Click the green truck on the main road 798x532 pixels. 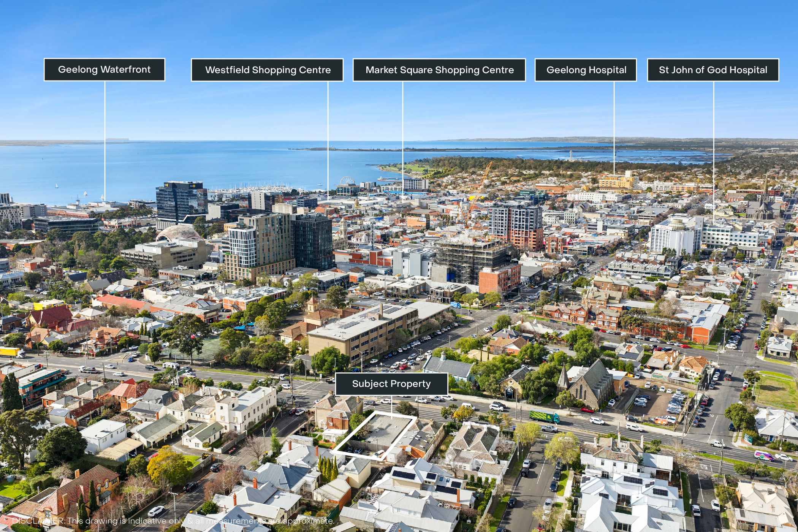(x=545, y=416)
